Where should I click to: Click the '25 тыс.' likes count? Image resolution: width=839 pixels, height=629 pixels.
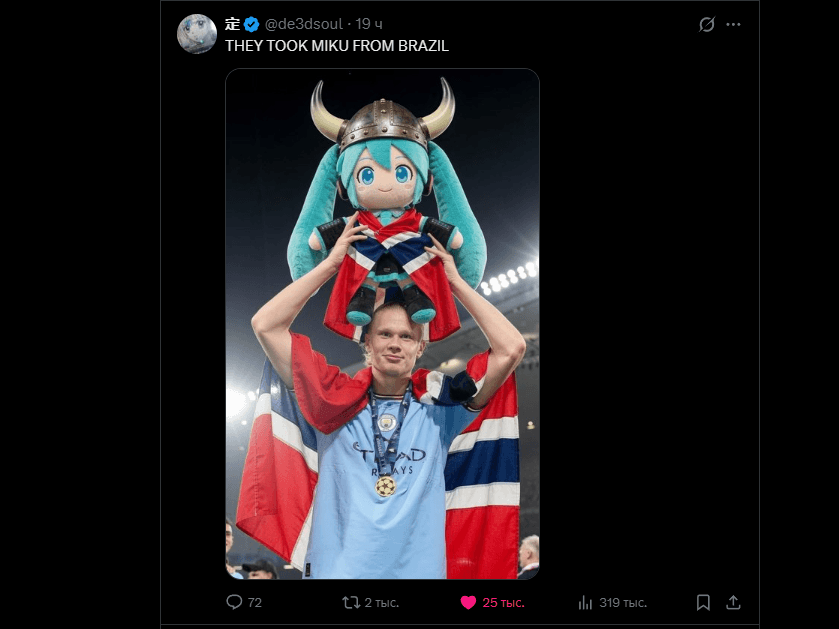[503, 603]
